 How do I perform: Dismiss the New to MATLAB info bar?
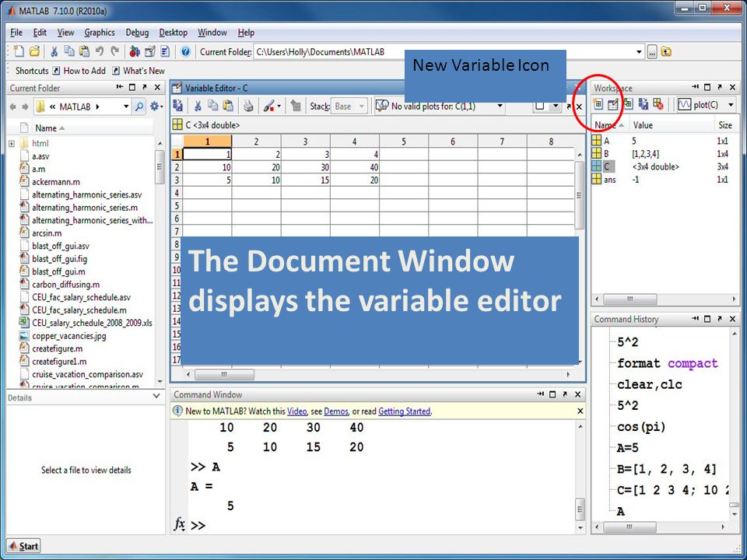click(x=580, y=411)
